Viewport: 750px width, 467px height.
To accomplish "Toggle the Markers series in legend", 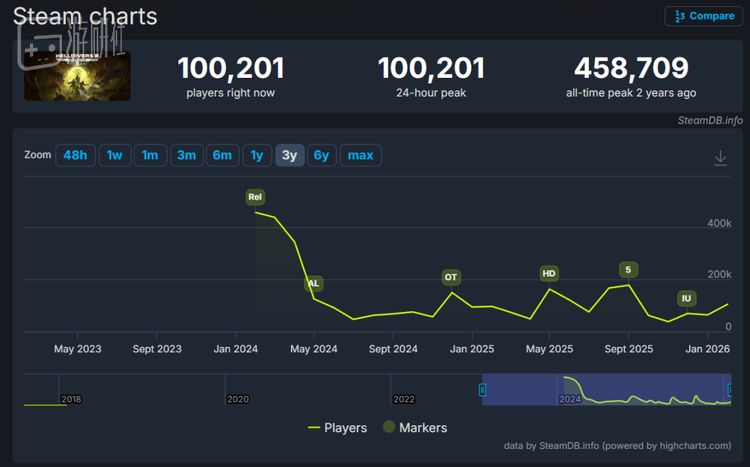I will (x=415, y=427).
